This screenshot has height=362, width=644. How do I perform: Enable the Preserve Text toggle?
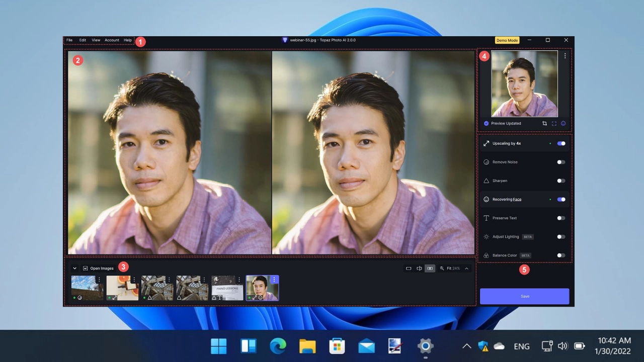pos(561,218)
